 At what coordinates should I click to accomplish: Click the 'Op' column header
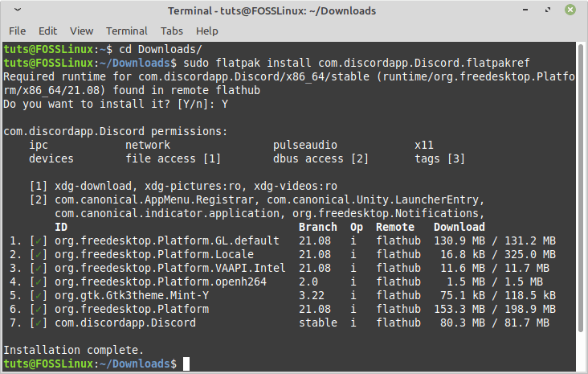(x=357, y=227)
